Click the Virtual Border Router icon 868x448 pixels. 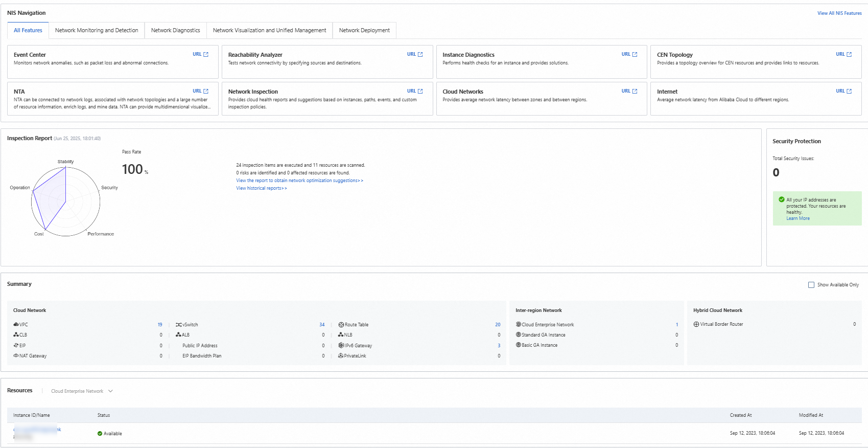pyautogui.click(x=696, y=324)
